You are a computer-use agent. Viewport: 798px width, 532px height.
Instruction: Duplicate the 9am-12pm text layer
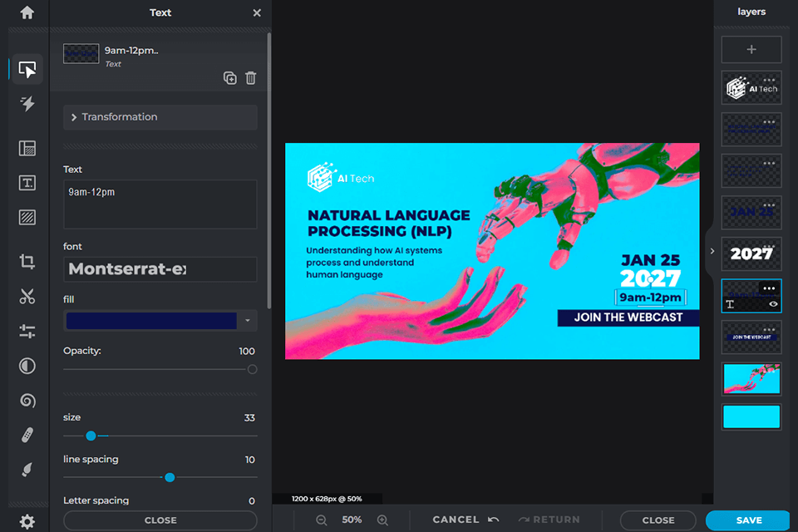click(x=230, y=78)
